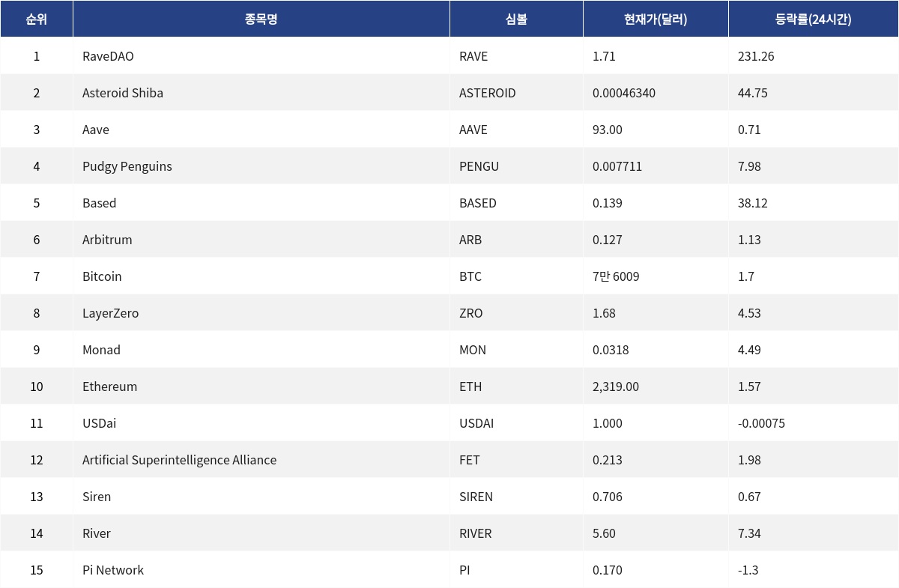The height and width of the screenshot is (588, 899).
Task: Click Ethereum price 2,319.00
Action: coord(616,387)
